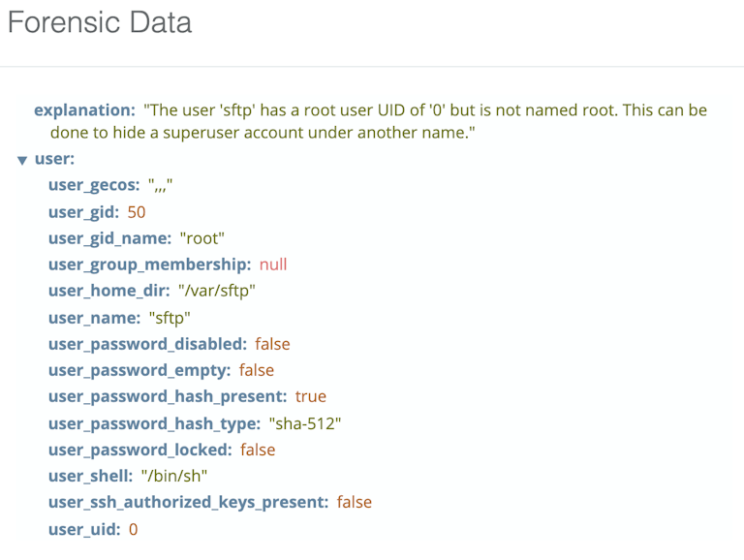Select the user_password_empty false value

click(x=257, y=370)
